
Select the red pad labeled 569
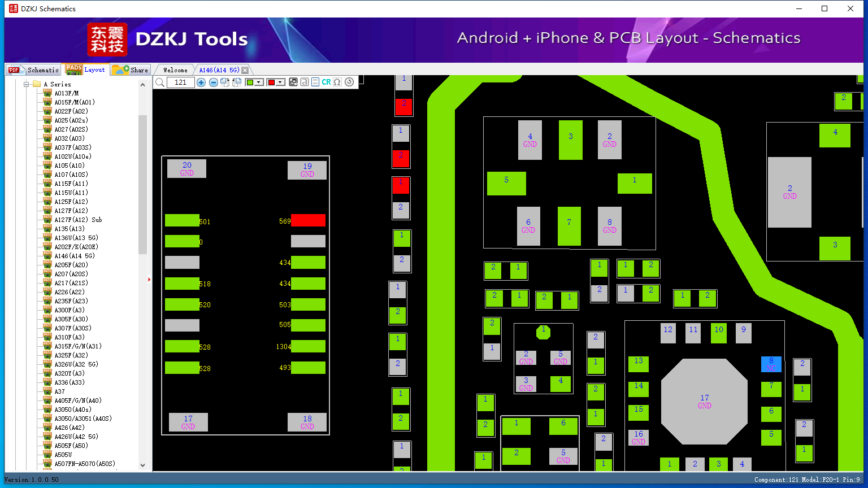coord(308,220)
